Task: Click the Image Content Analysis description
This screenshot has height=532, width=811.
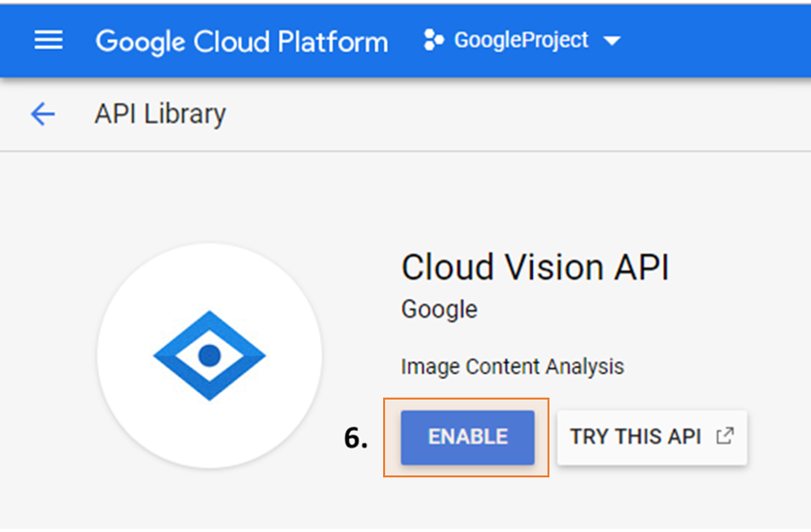Action: point(512,367)
